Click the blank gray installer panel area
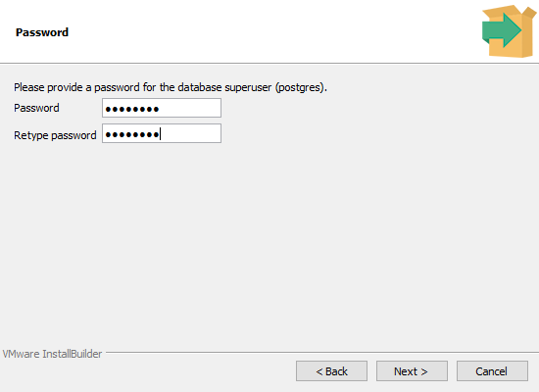The image size is (539, 392). pos(269,241)
